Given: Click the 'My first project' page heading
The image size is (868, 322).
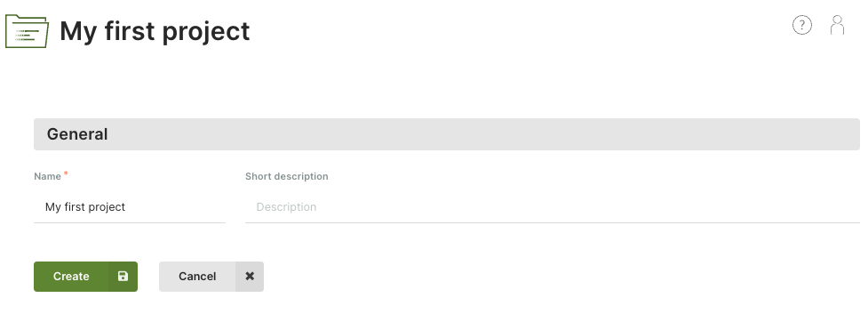Looking at the screenshot, I should coord(155,31).
